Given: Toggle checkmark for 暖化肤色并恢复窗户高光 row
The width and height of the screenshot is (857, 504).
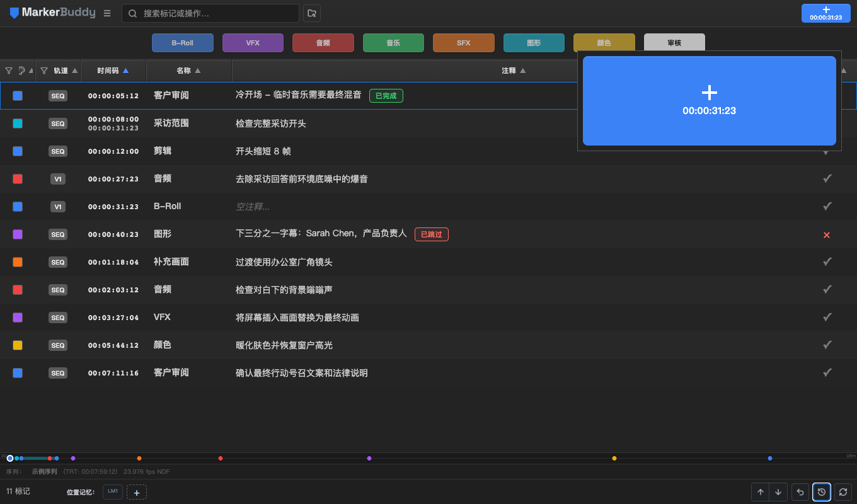Looking at the screenshot, I should tap(827, 345).
